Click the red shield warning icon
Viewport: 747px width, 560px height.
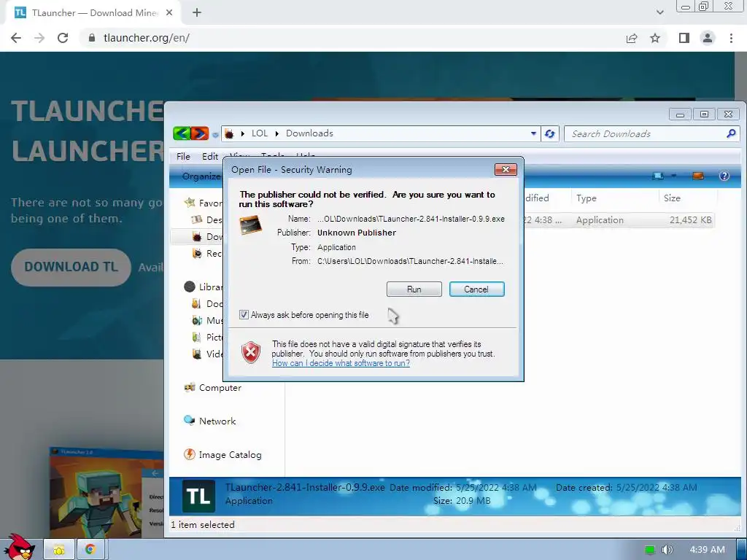[251, 353]
